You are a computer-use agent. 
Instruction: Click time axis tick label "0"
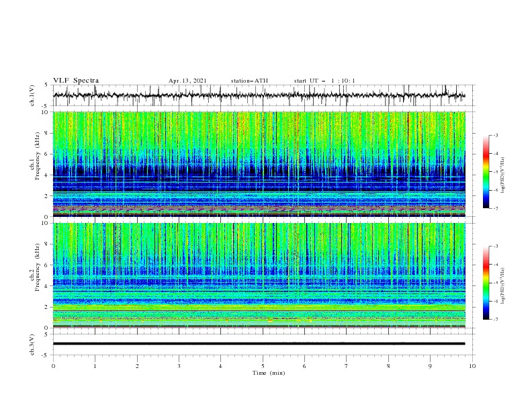[53, 366]
